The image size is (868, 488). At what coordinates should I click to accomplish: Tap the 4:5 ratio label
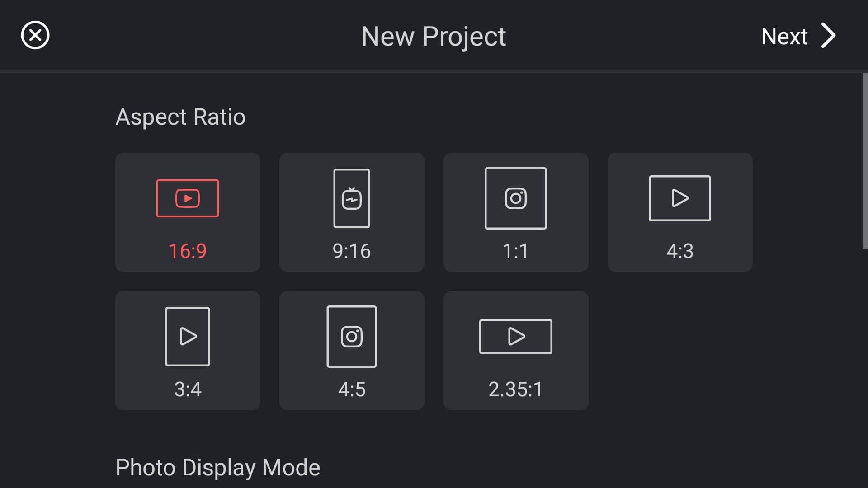coord(352,389)
